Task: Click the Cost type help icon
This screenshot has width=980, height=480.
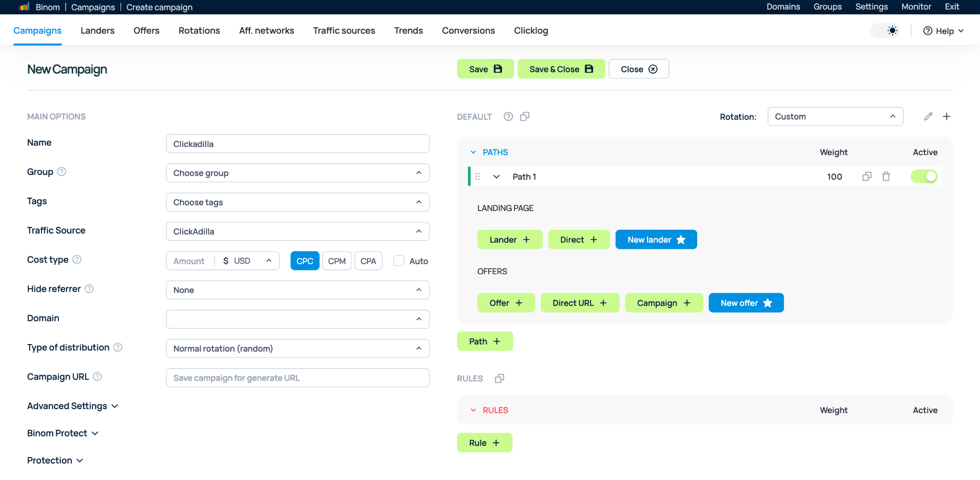Action: pos(77,259)
